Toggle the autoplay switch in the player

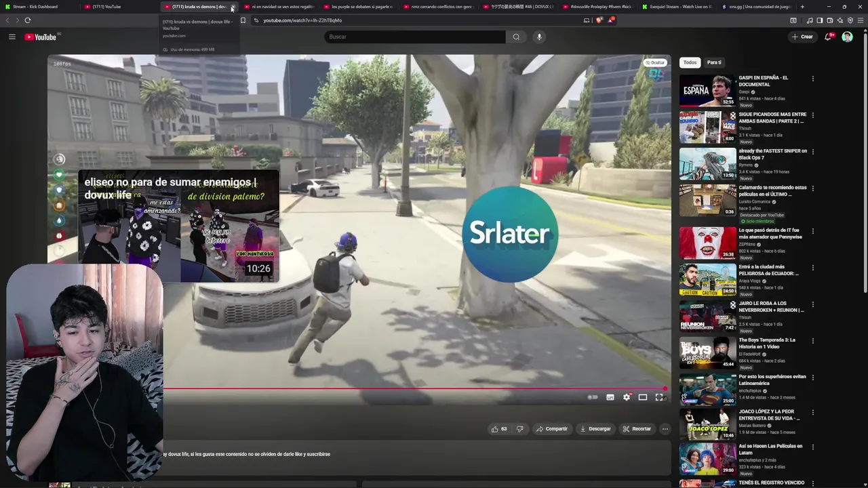pyautogui.click(x=593, y=397)
